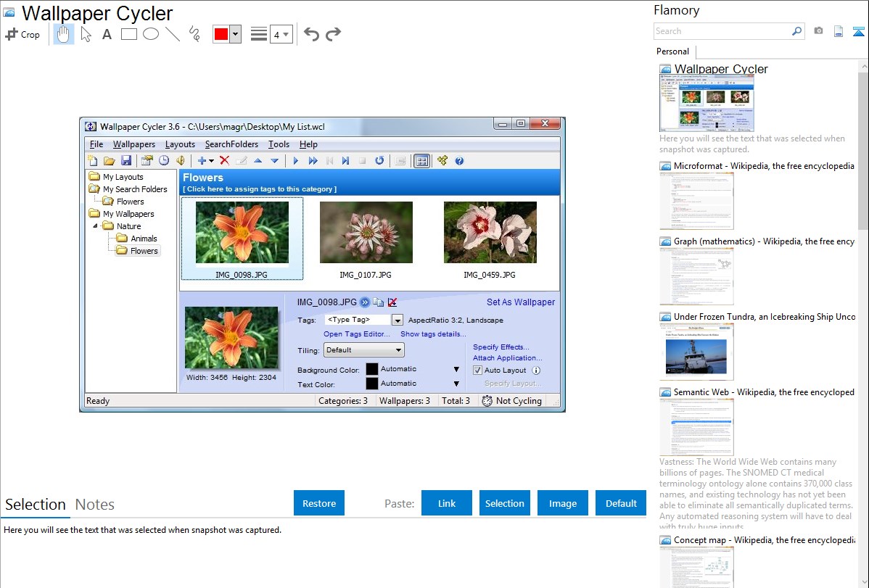This screenshot has height=588, width=869.
Task: Select My Layouts tree item
Action: click(123, 177)
